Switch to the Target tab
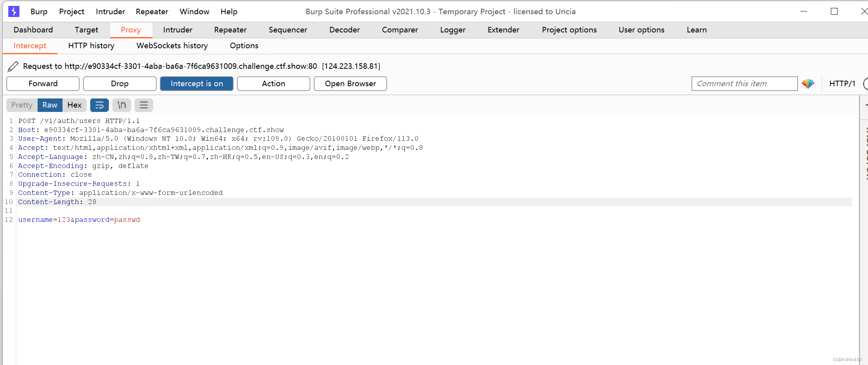This screenshot has height=365, width=868. 86,30
